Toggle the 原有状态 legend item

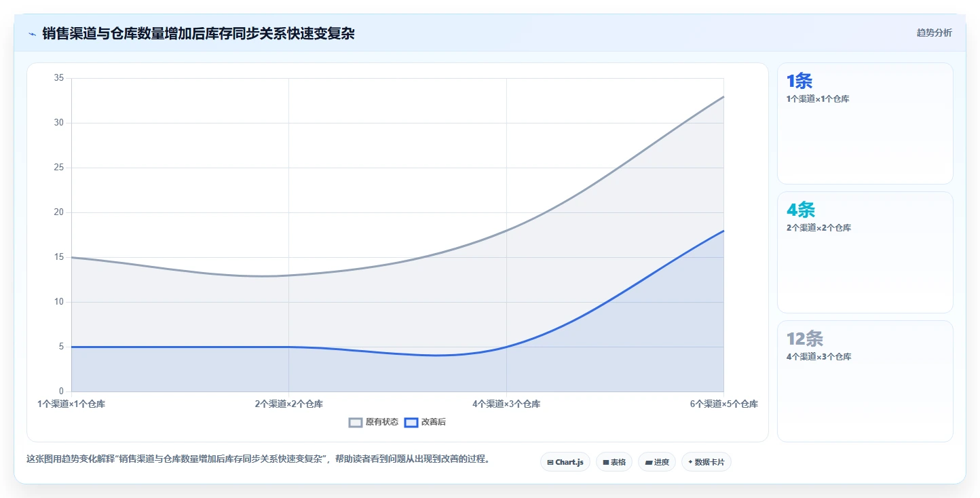point(374,422)
